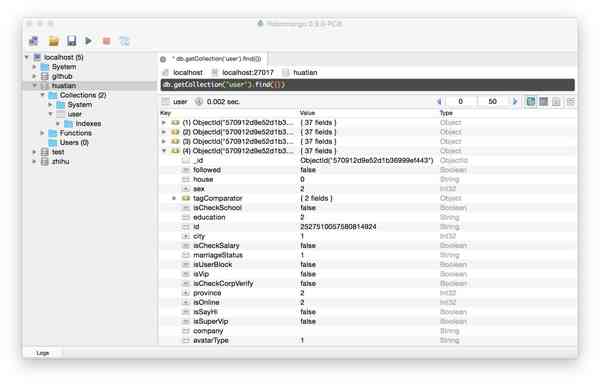Click the Key column header

click(x=166, y=113)
